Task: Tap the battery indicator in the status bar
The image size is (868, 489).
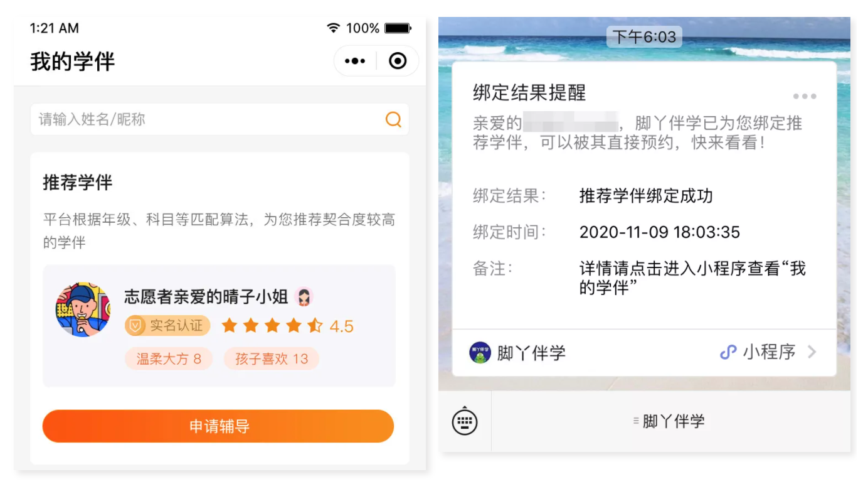Action: [398, 28]
